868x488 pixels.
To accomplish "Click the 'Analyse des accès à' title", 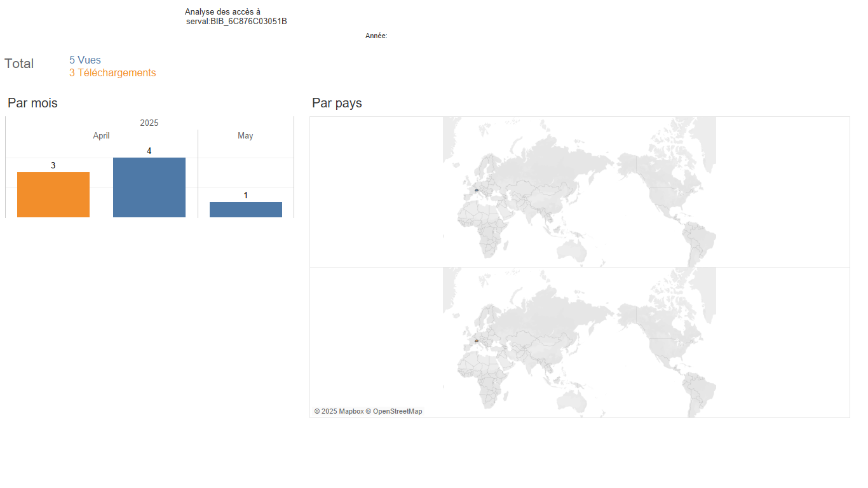I will [x=222, y=12].
